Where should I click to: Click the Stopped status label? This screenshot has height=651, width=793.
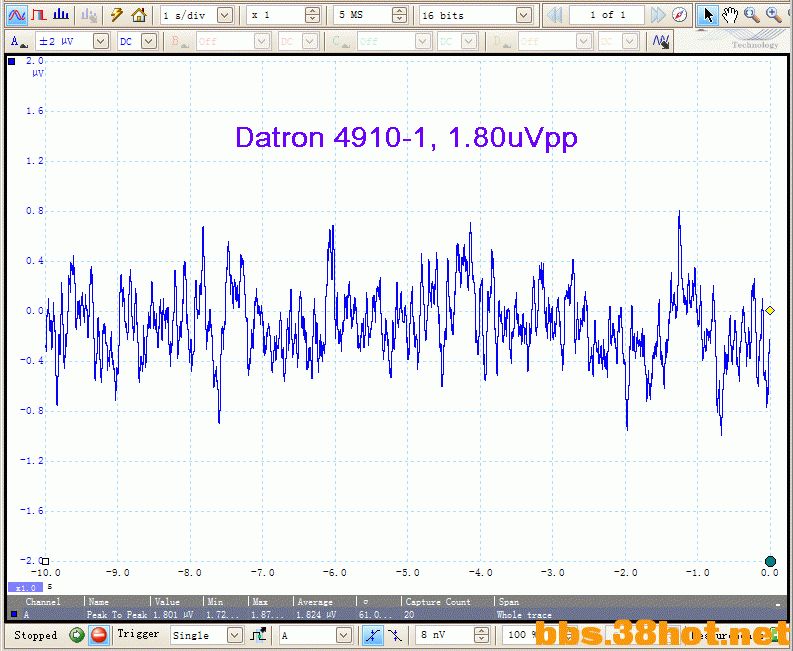coord(35,635)
